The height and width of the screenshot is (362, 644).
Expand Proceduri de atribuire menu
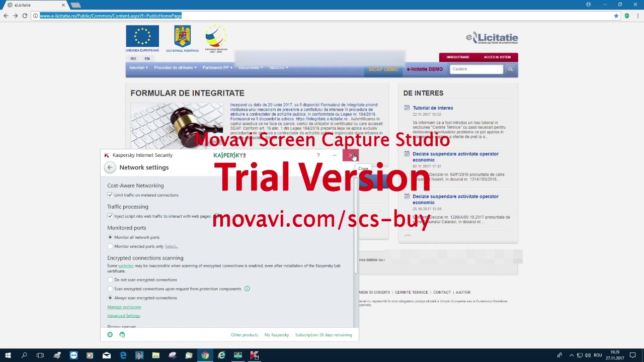175,68
